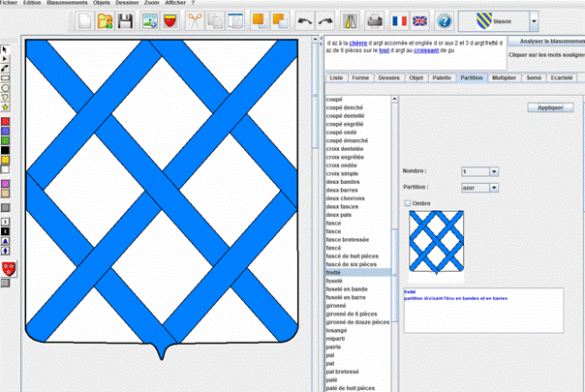
Task: Open the blason dropdown in the toolbar
Action: (534, 20)
